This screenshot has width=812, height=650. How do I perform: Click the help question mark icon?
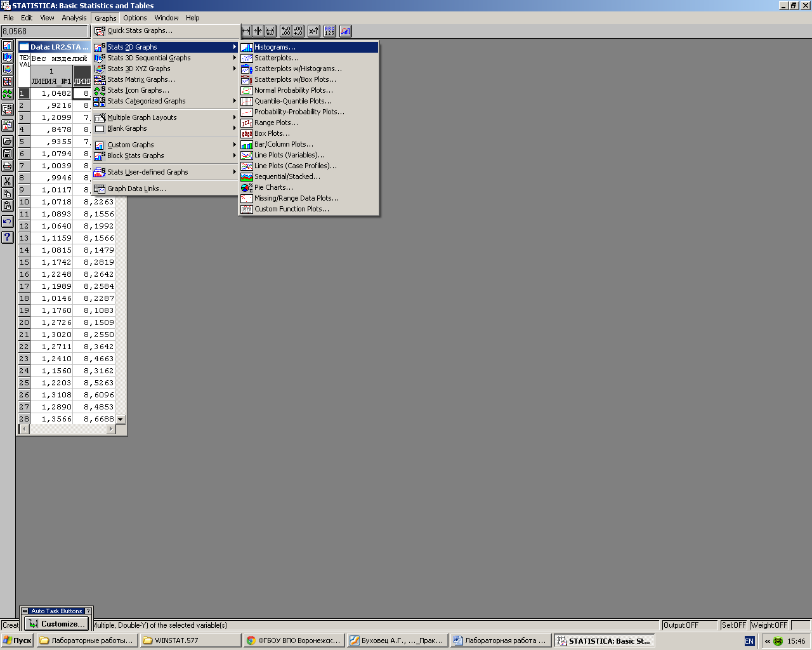pyautogui.click(x=8, y=237)
